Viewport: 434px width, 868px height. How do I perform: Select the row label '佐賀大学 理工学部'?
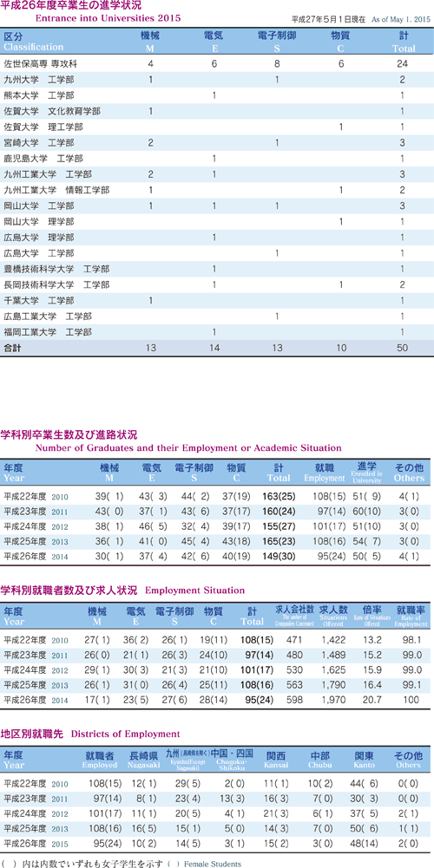43,127
